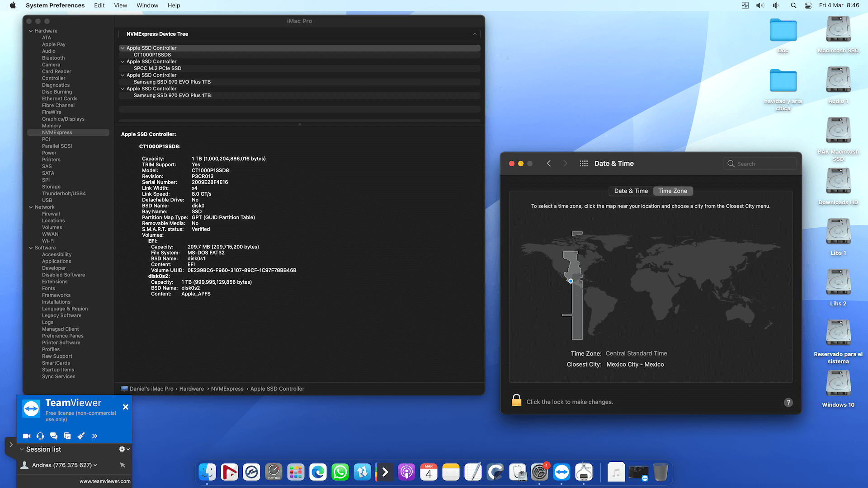Select the SPCC M.2 PCIe SSD device row
868x488 pixels.
(x=299, y=68)
